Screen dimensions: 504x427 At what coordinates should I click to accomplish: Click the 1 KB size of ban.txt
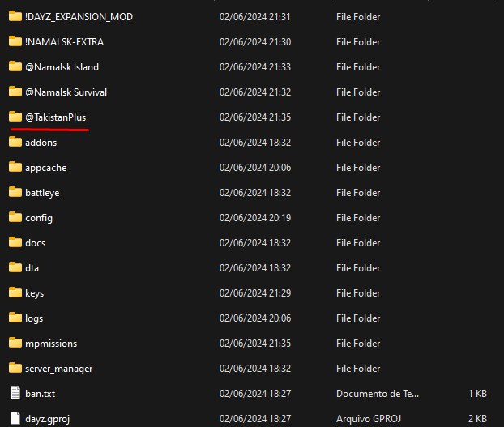pos(477,394)
